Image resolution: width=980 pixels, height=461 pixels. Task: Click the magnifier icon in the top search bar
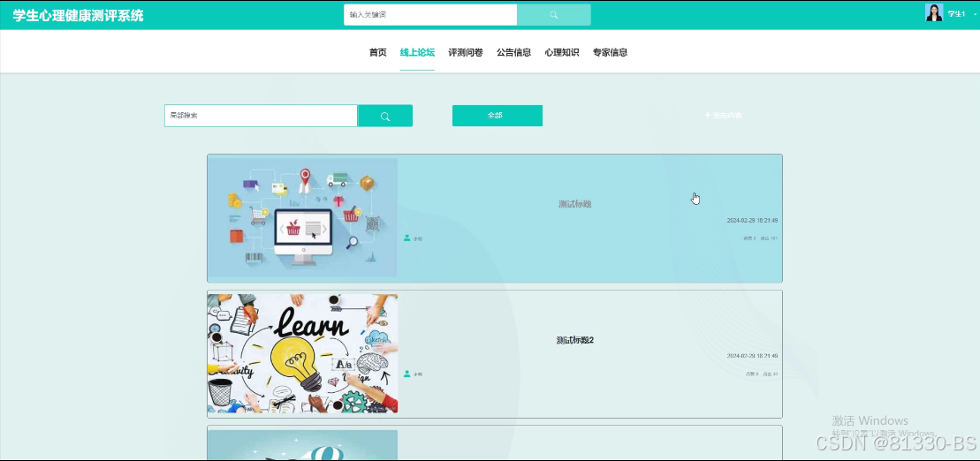click(554, 14)
